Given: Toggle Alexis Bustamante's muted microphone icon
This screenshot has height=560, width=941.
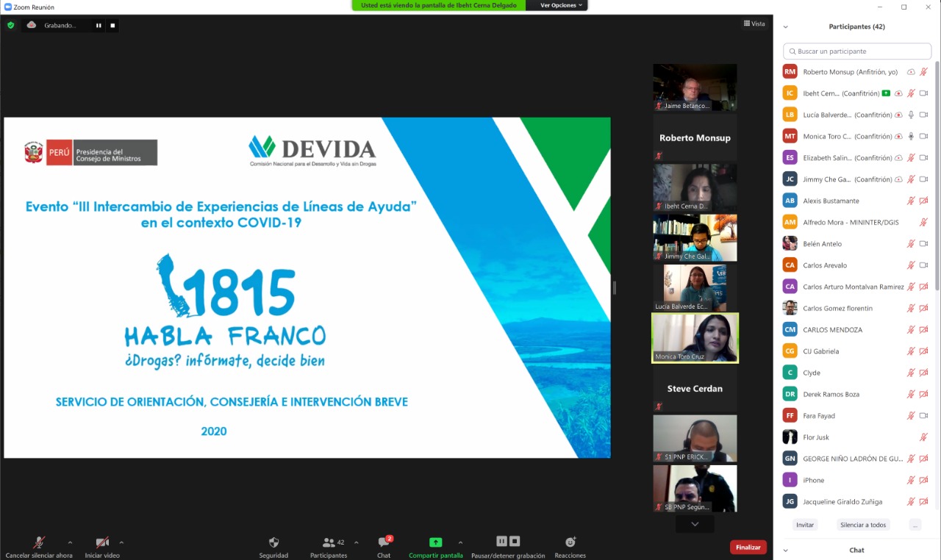Looking at the screenshot, I should pyautogui.click(x=911, y=201).
